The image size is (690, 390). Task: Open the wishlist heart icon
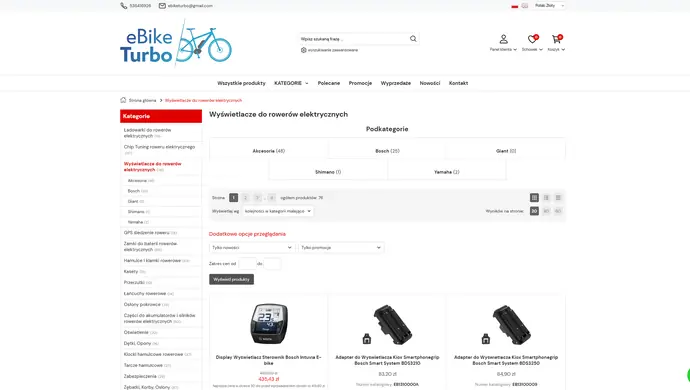pyautogui.click(x=532, y=39)
